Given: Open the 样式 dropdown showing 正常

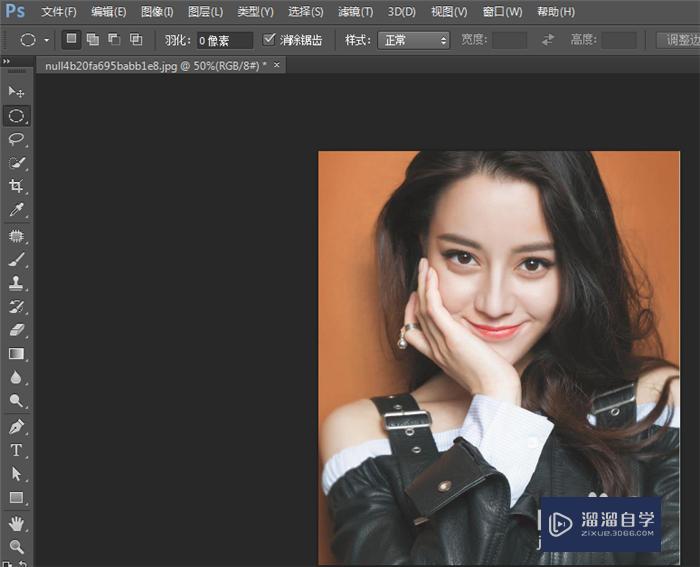Looking at the screenshot, I should tap(413, 40).
